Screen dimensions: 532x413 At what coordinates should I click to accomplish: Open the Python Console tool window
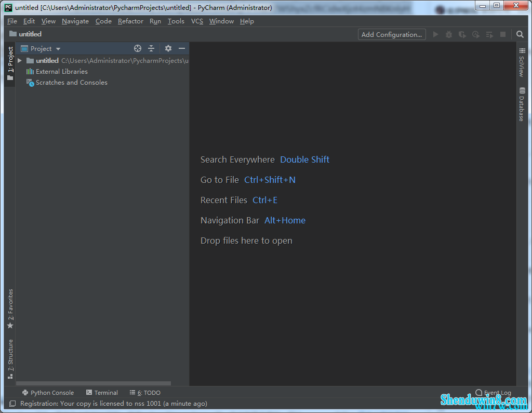coord(48,393)
